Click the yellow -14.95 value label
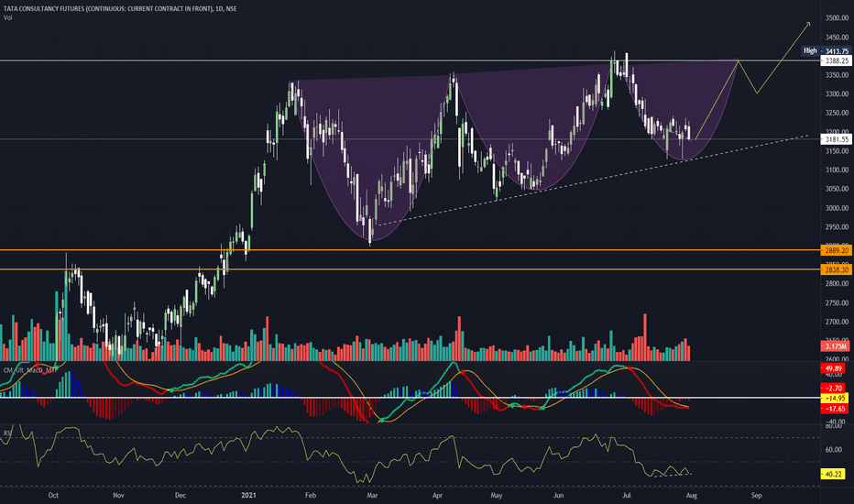This screenshot has width=854, height=504. 835,399
